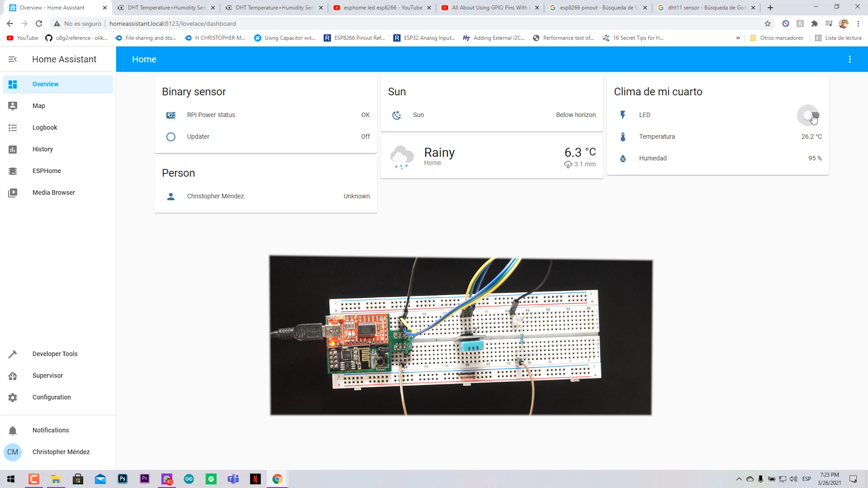Open Developer Tools
The image size is (868, 488).
pyautogui.click(x=58, y=354)
